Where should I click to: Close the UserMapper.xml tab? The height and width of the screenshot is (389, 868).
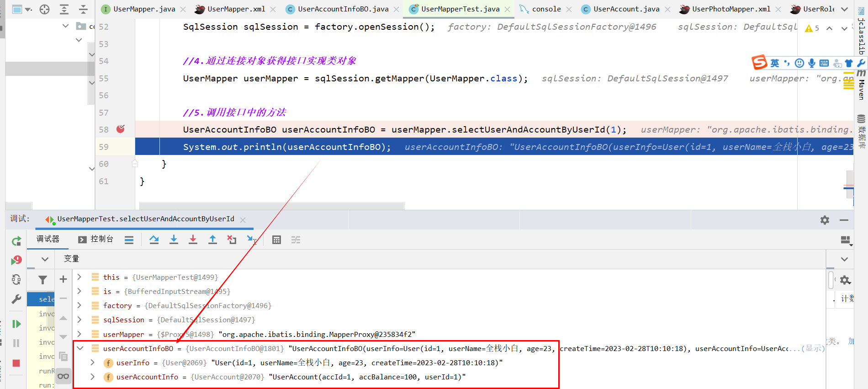tap(273, 9)
